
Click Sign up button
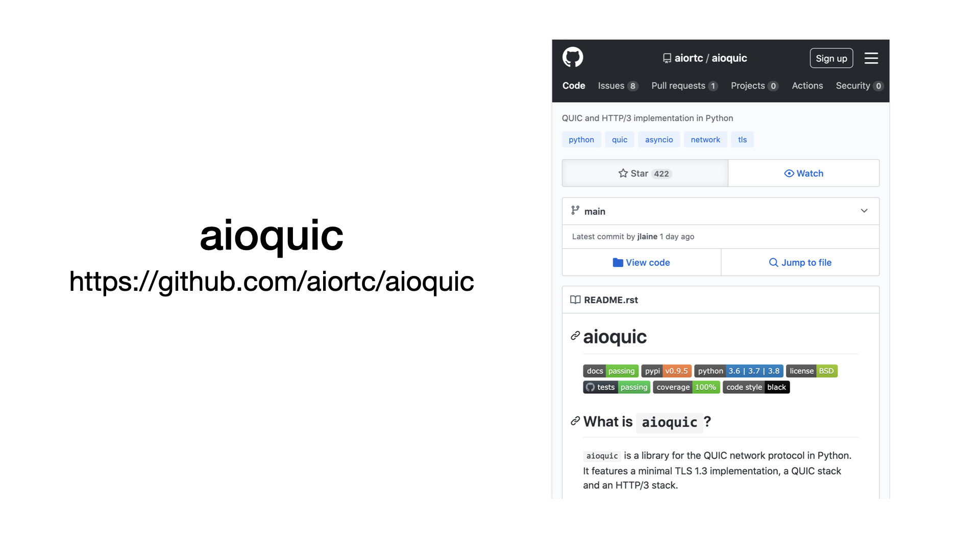(832, 58)
